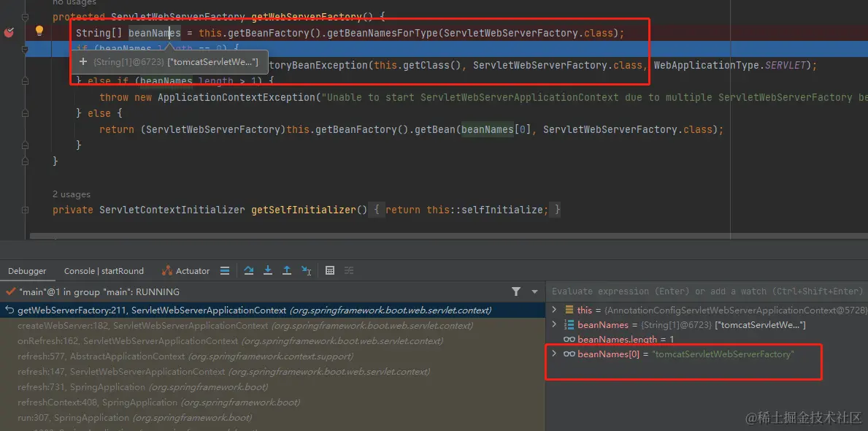The height and width of the screenshot is (431, 868).
Task: Click the Step Into debugger button
Action: coord(268,270)
